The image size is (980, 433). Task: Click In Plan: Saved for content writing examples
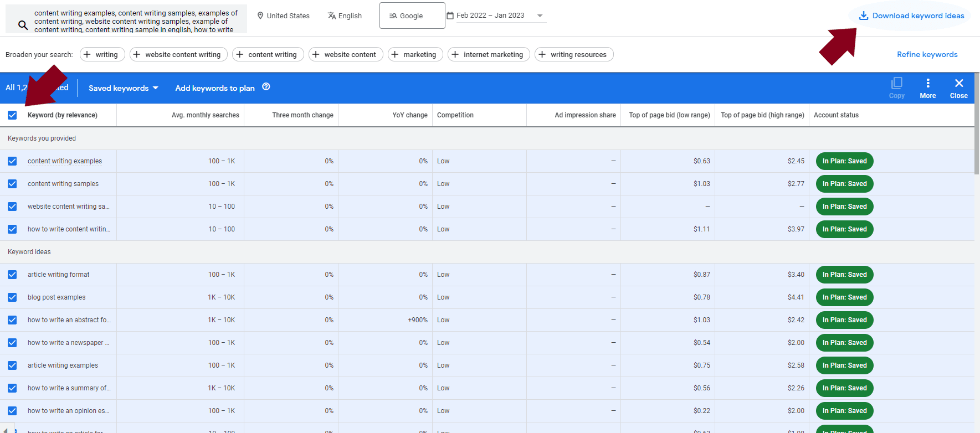click(844, 161)
